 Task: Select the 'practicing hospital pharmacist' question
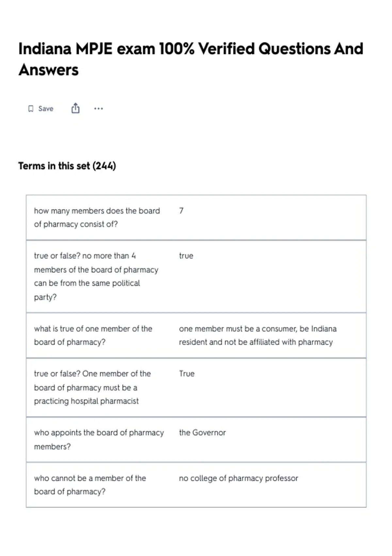[x=92, y=387]
